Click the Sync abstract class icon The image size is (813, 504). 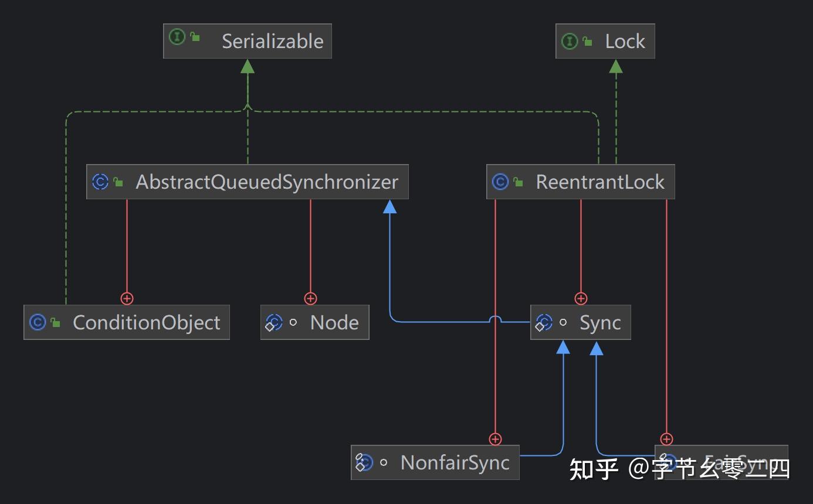pyautogui.click(x=544, y=322)
